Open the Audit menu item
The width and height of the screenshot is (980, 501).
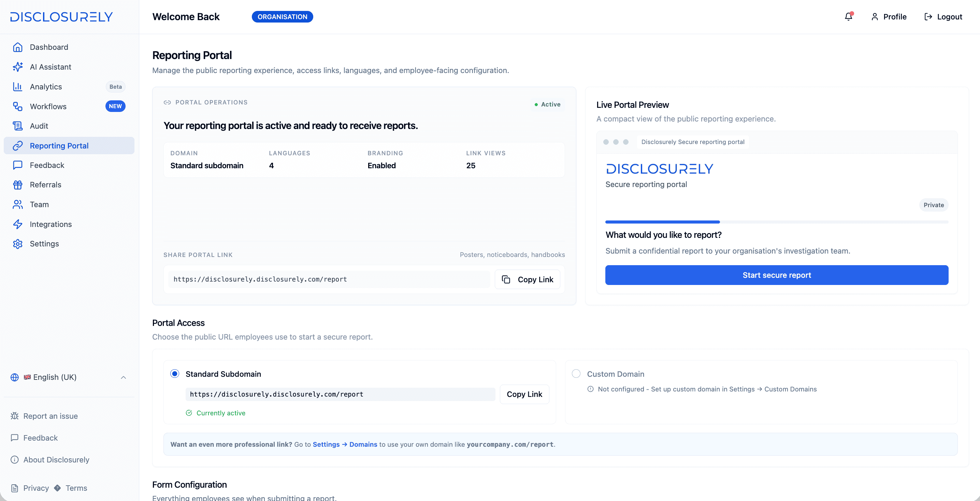(x=69, y=126)
